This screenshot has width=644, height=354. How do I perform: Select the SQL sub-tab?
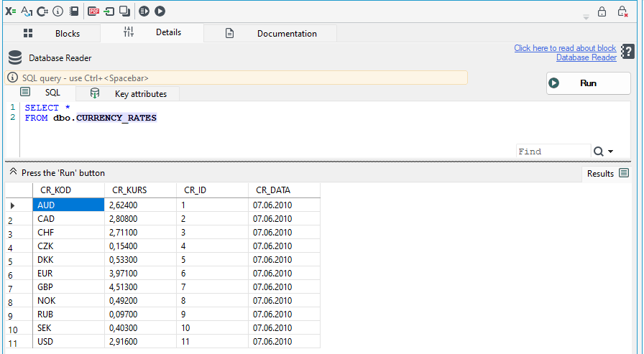[40, 93]
